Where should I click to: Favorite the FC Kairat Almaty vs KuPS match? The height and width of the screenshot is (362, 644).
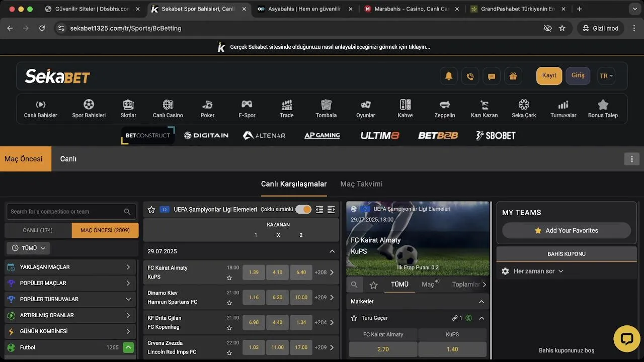click(229, 278)
